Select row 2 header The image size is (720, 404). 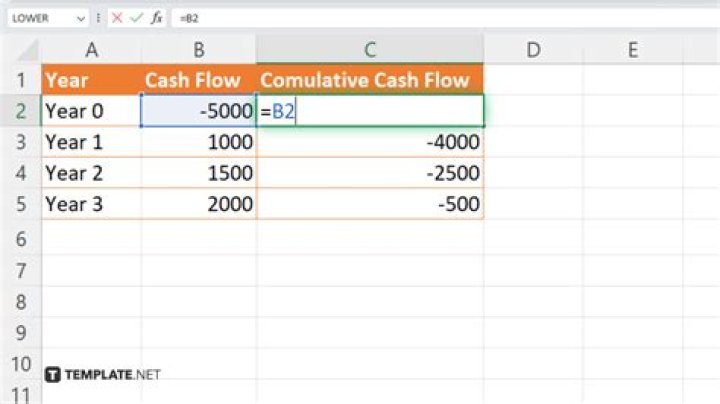coord(21,111)
